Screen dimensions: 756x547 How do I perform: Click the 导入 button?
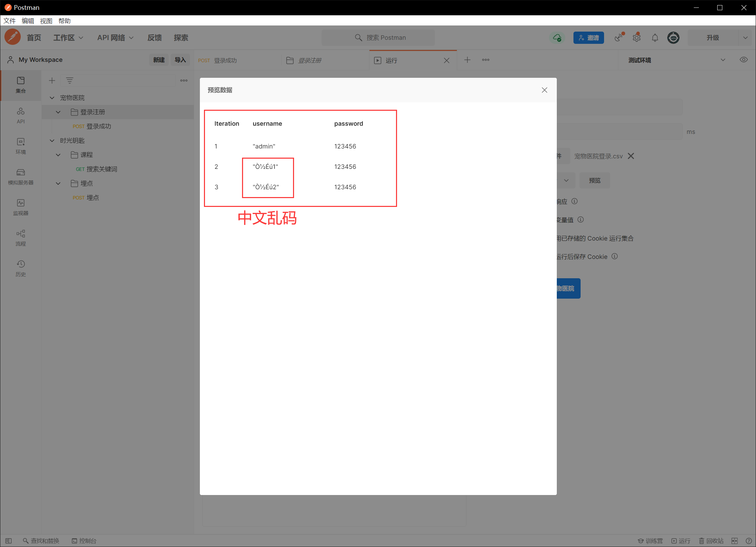point(180,60)
